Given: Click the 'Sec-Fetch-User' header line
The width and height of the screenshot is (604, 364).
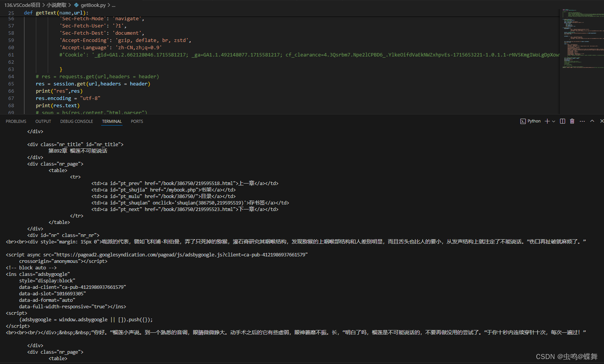Looking at the screenshot, I should point(93,26).
